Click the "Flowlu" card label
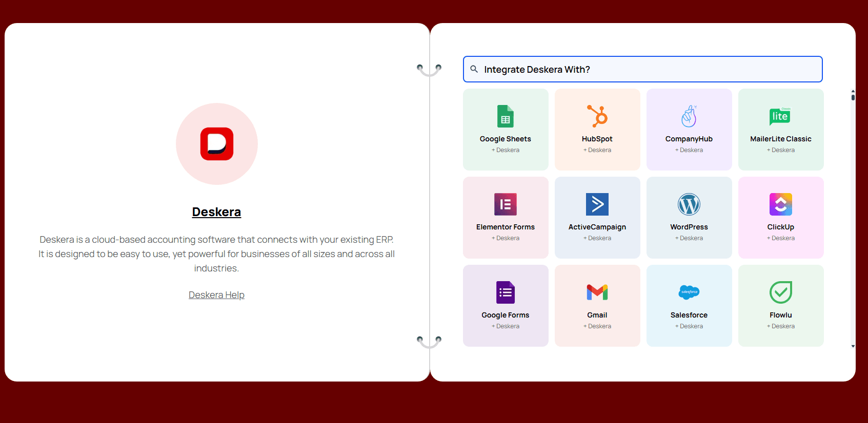Screen dimensions: 868x423 (781, 315)
